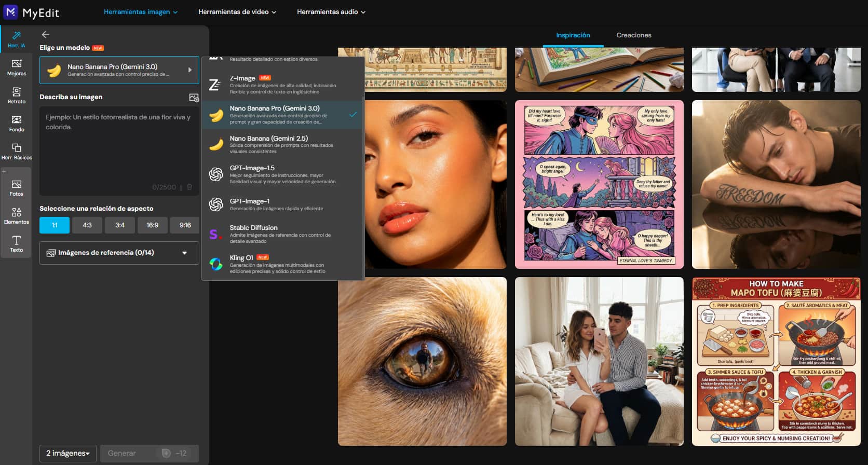Open the couple mirror selfie image
Screen dimensions: 868x465
click(x=599, y=362)
